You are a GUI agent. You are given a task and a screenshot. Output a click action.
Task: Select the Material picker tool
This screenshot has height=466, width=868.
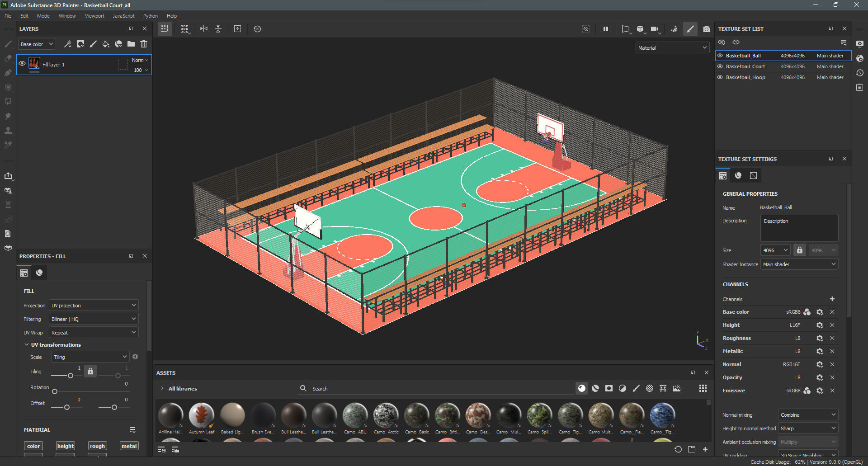click(8, 145)
